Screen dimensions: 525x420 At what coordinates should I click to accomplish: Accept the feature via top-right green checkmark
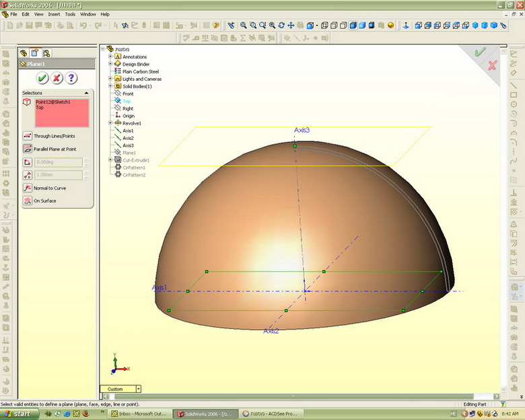pos(479,52)
